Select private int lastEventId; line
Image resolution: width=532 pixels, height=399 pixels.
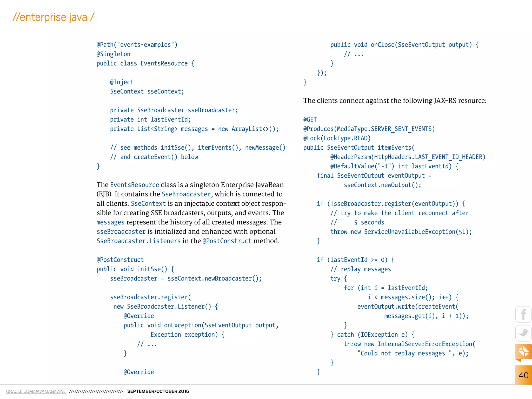pos(150,119)
